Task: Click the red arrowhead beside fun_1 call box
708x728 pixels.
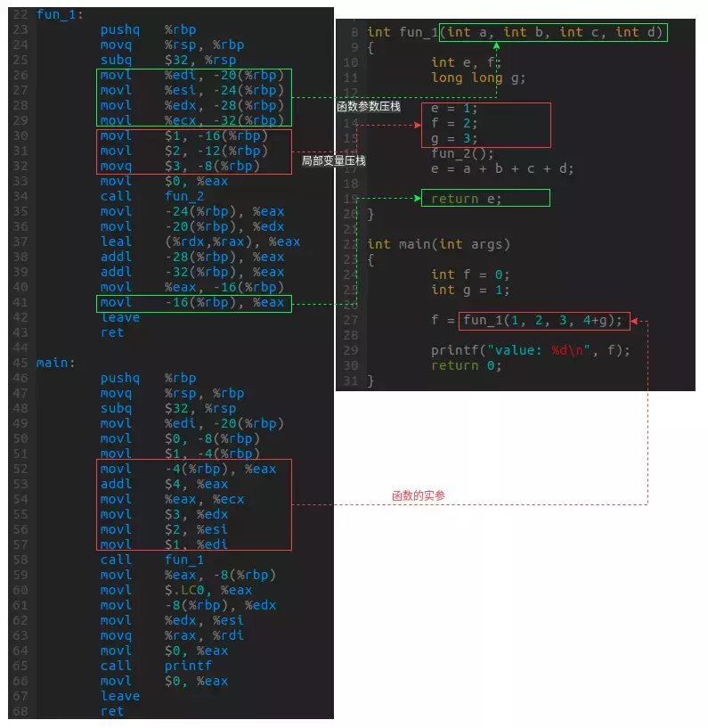Action: (x=635, y=321)
